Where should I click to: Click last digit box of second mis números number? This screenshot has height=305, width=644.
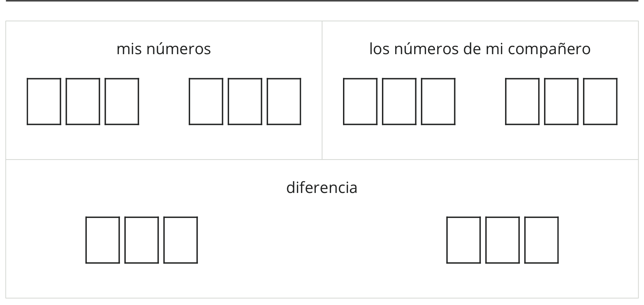[284, 102]
